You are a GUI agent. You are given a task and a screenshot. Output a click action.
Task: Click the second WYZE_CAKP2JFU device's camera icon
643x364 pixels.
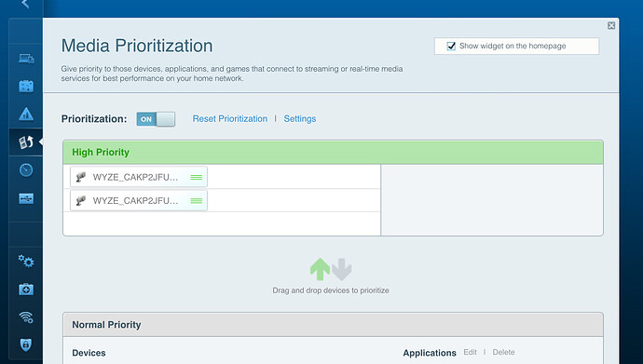(x=81, y=201)
